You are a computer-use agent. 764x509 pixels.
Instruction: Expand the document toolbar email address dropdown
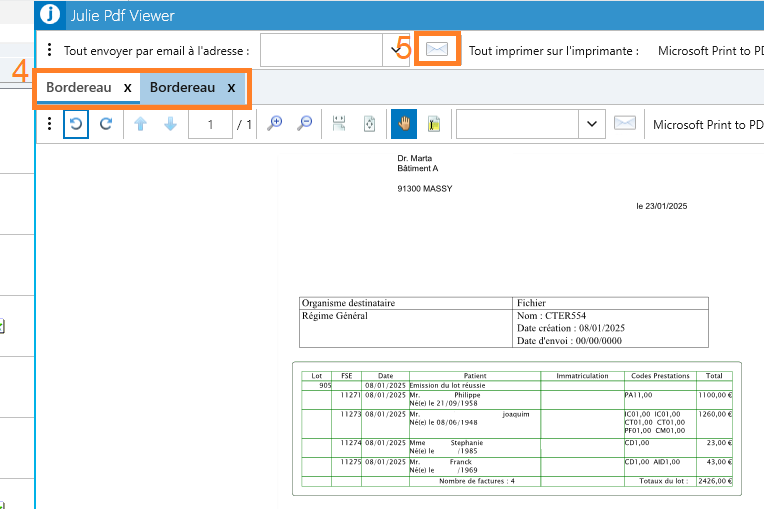click(x=592, y=124)
